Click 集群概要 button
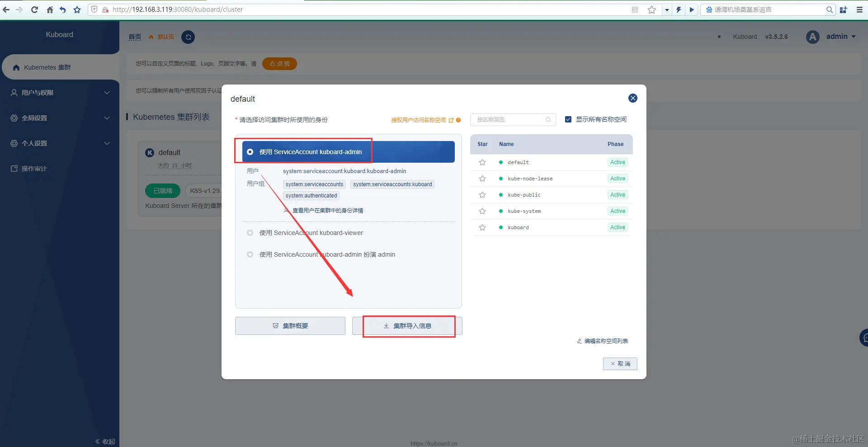This screenshot has height=447, width=868. tap(290, 326)
